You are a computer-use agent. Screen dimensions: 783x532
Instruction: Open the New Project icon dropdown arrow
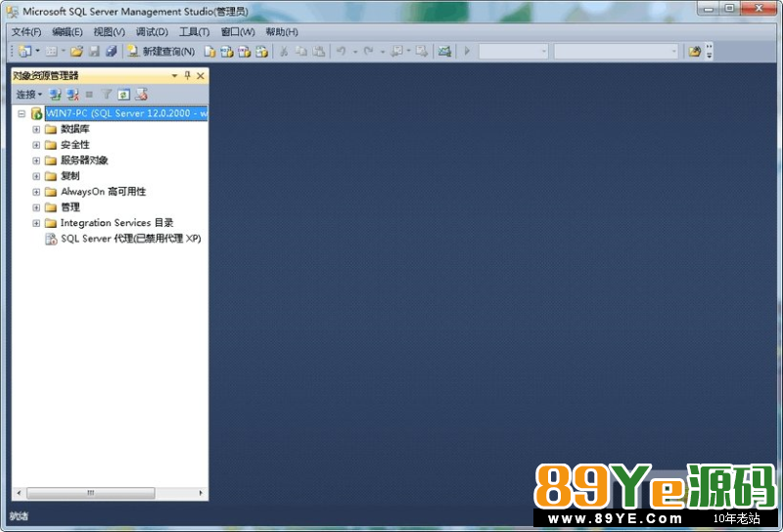(37, 51)
